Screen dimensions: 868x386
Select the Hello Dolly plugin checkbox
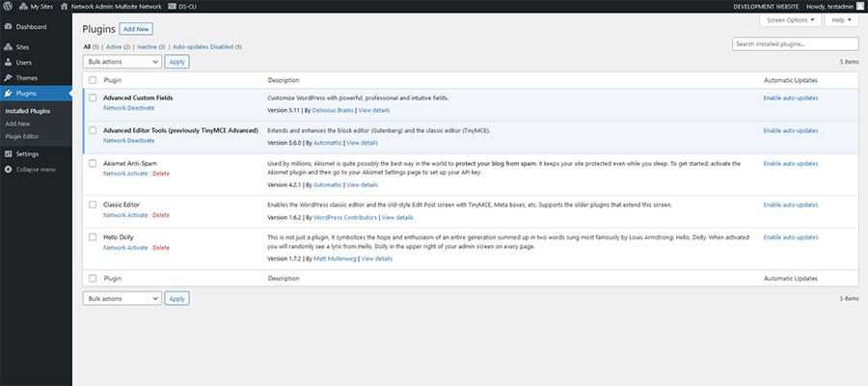[93, 237]
